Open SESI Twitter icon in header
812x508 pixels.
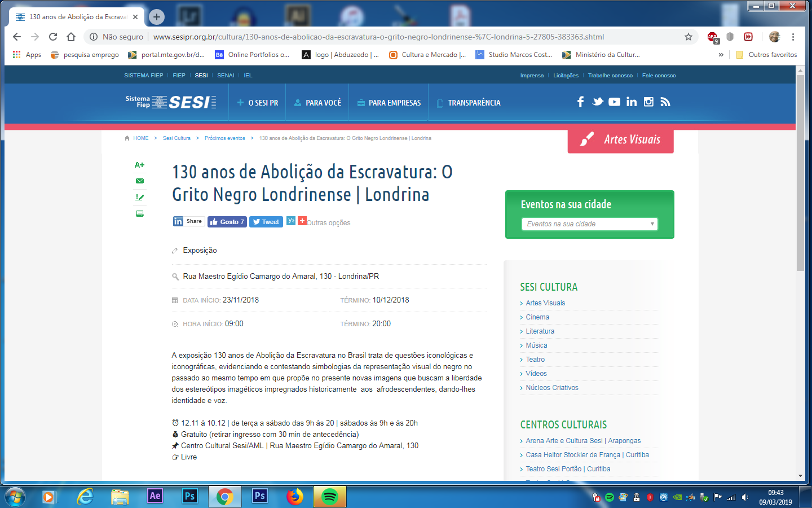(598, 102)
